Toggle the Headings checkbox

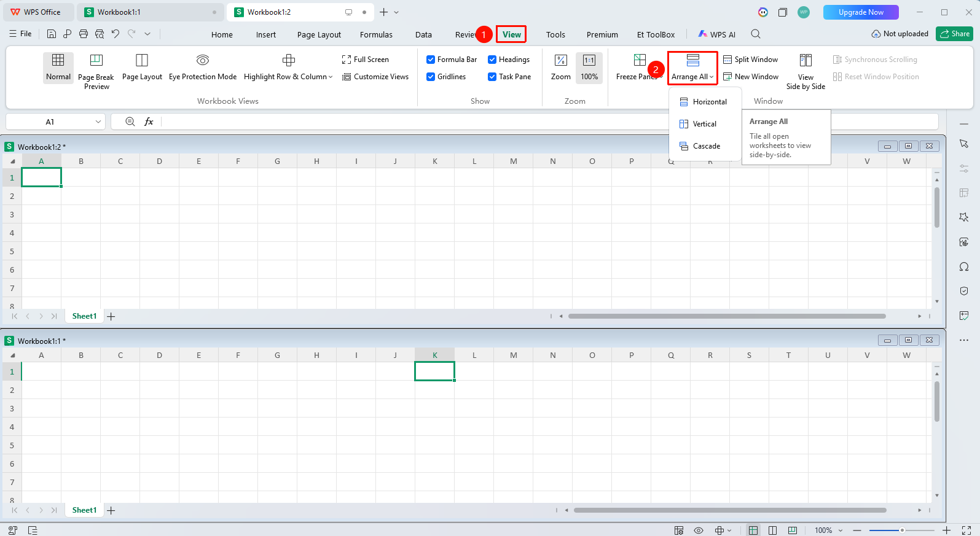[x=492, y=60]
